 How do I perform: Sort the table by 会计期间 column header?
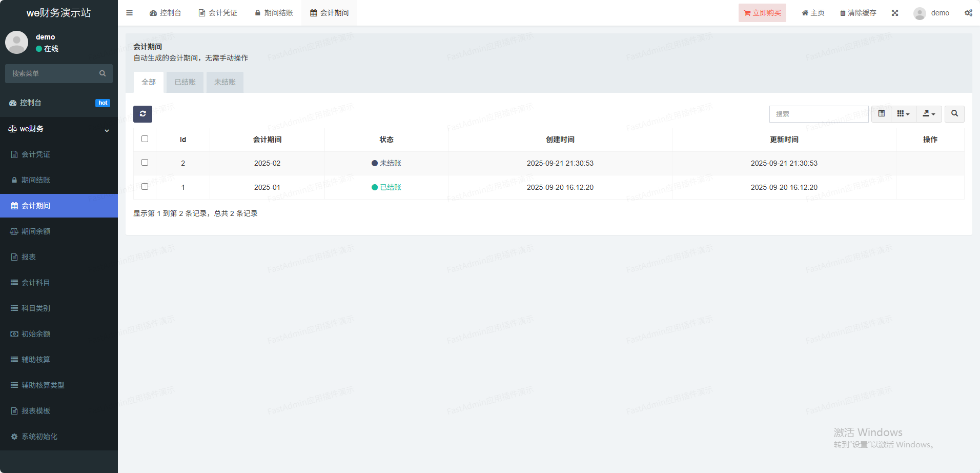coord(267,140)
